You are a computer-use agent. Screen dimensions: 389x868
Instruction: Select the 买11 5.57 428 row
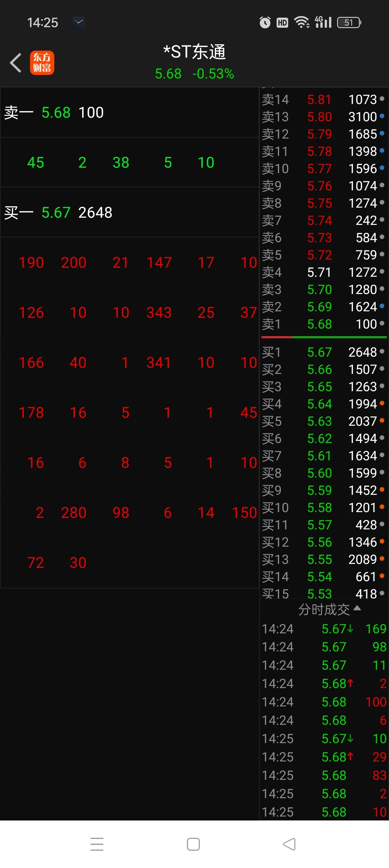323,525
